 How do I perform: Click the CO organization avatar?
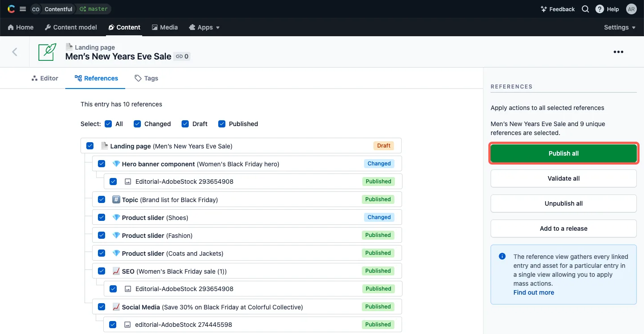[36, 9]
